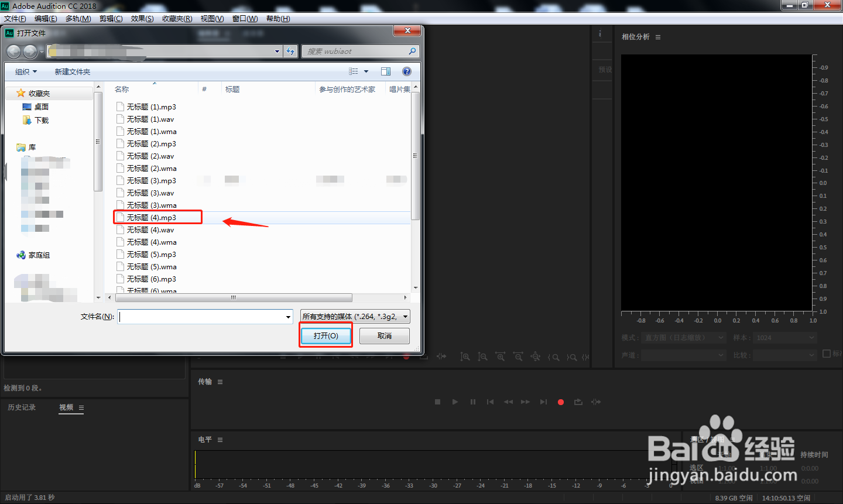Click Zoom In at In Point icon
This screenshot has height=504, width=843.
(x=554, y=357)
